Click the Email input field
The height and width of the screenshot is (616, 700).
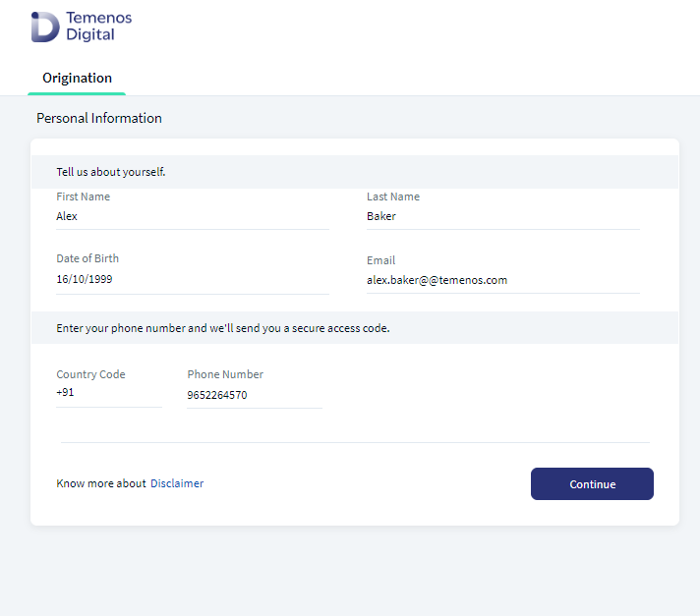tap(503, 281)
